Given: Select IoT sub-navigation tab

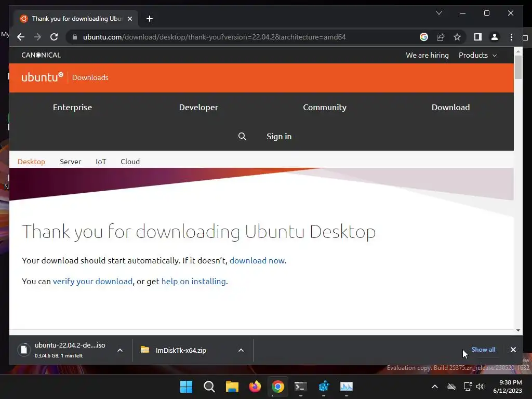Looking at the screenshot, I should [101, 162].
